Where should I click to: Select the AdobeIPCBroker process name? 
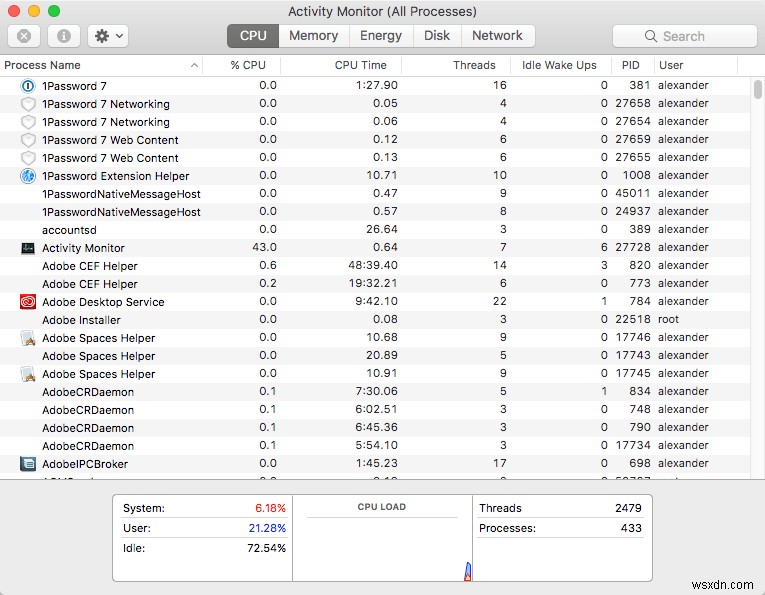85,464
